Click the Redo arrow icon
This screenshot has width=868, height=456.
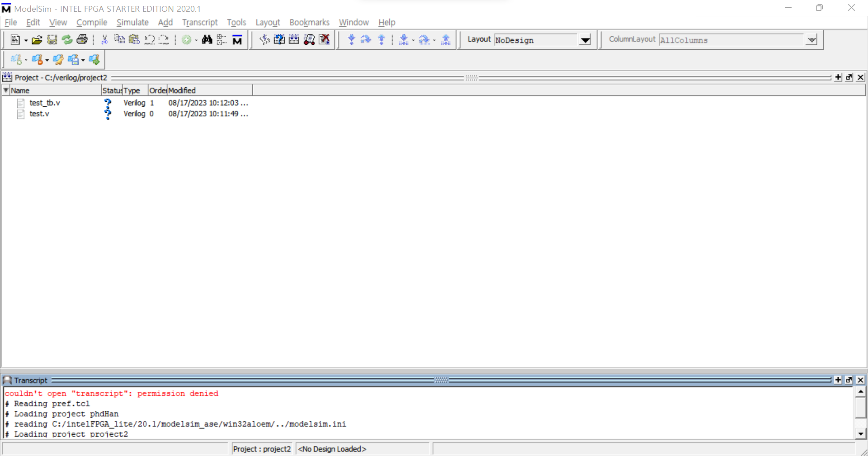pos(164,40)
